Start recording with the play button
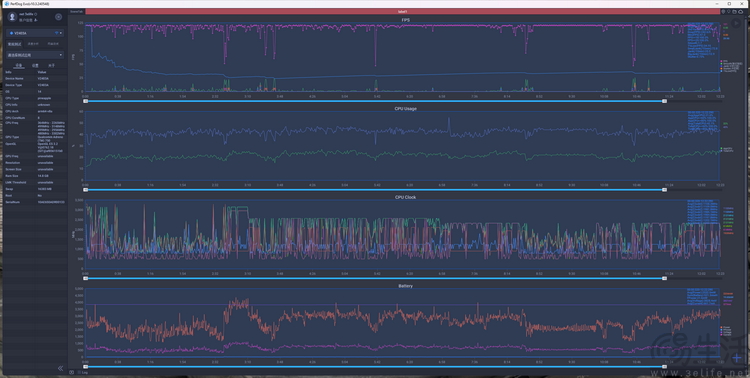Image resolution: width=750 pixels, height=378 pixels. [736, 22]
